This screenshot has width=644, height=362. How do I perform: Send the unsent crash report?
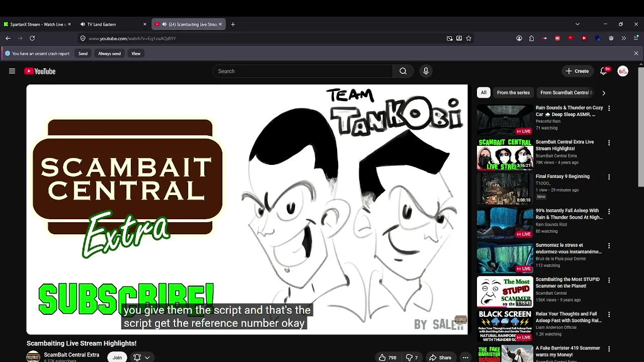point(83,53)
